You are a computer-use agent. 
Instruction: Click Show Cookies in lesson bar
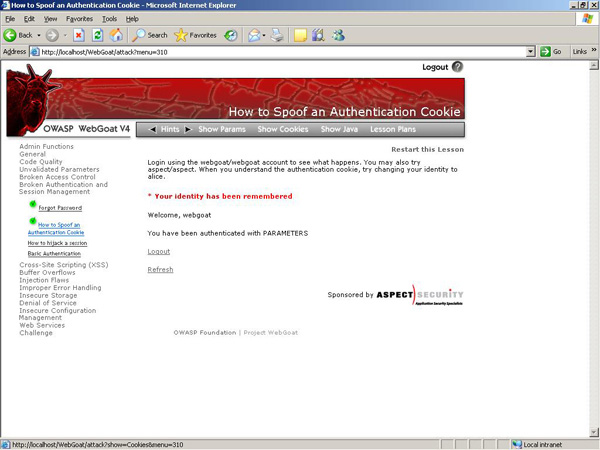pyautogui.click(x=283, y=129)
